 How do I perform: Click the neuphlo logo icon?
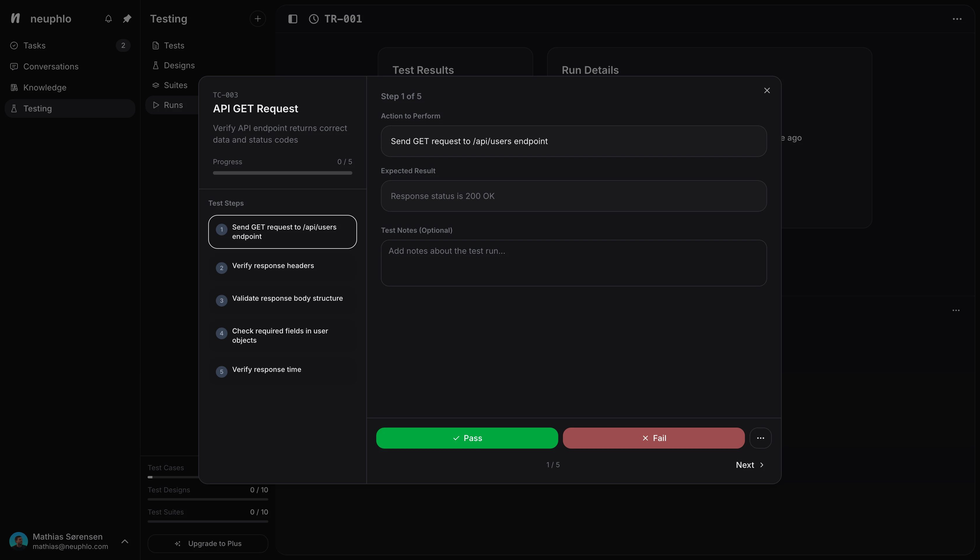click(x=15, y=18)
